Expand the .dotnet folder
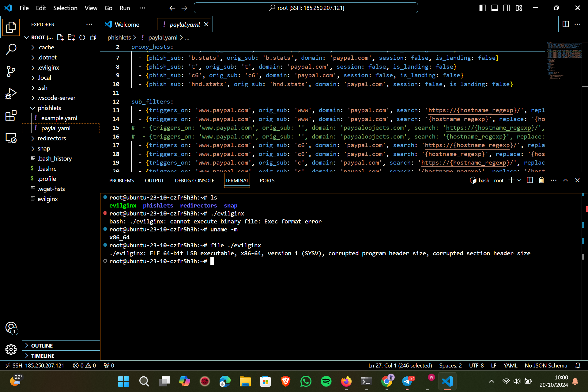 coord(61,57)
